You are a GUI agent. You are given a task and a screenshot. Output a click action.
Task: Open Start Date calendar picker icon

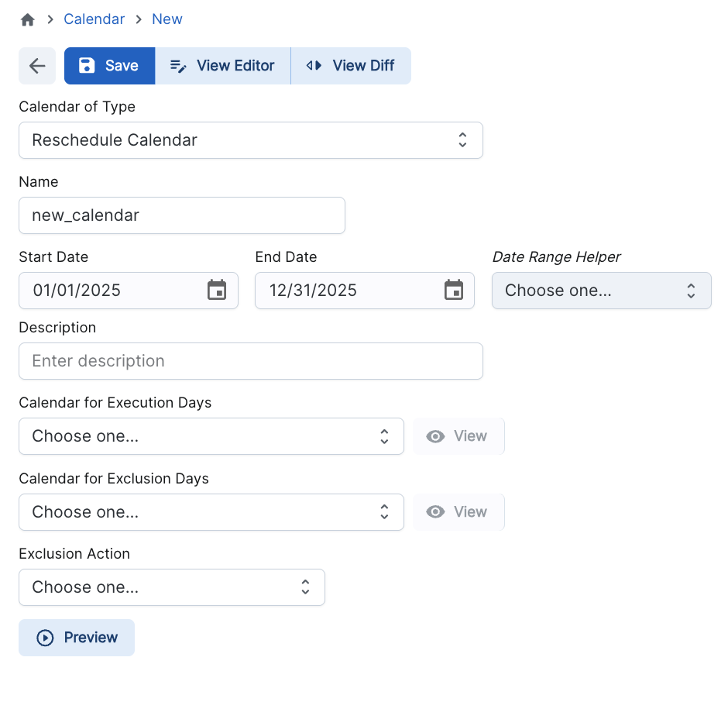pyautogui.click(x=217, y=291)
